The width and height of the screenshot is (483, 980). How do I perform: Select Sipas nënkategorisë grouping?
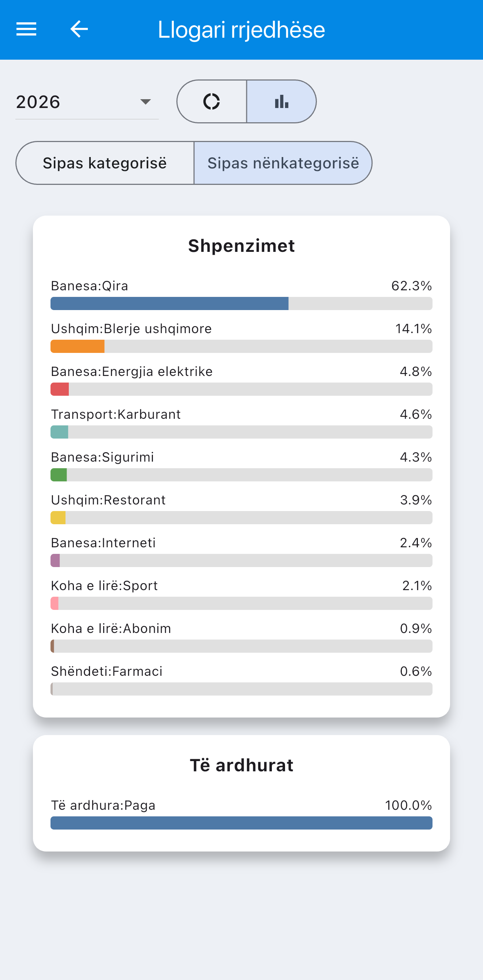point(283,163)
